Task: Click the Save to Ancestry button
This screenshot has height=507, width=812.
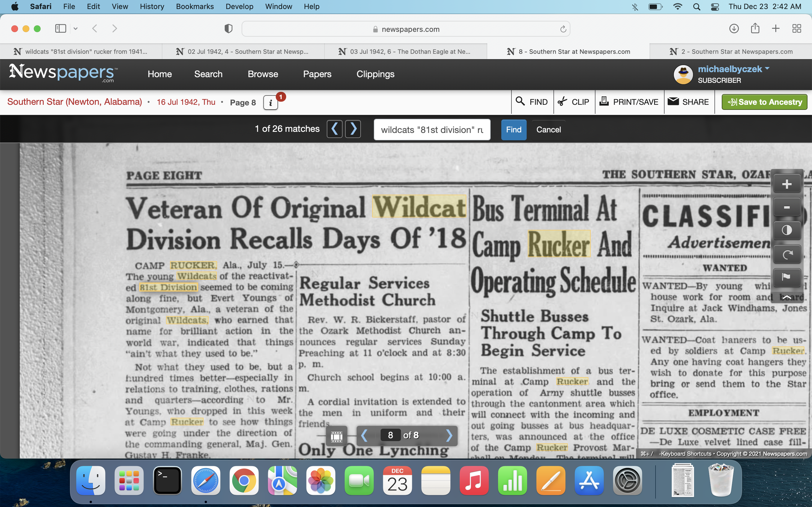Action: pyautogui.click(x=764, y=102)
